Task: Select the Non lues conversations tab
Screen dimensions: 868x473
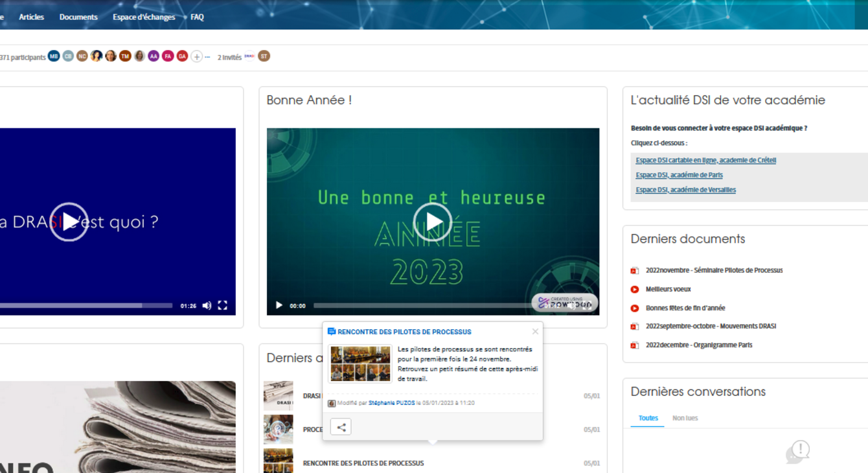Action: [x=685, y=419]
